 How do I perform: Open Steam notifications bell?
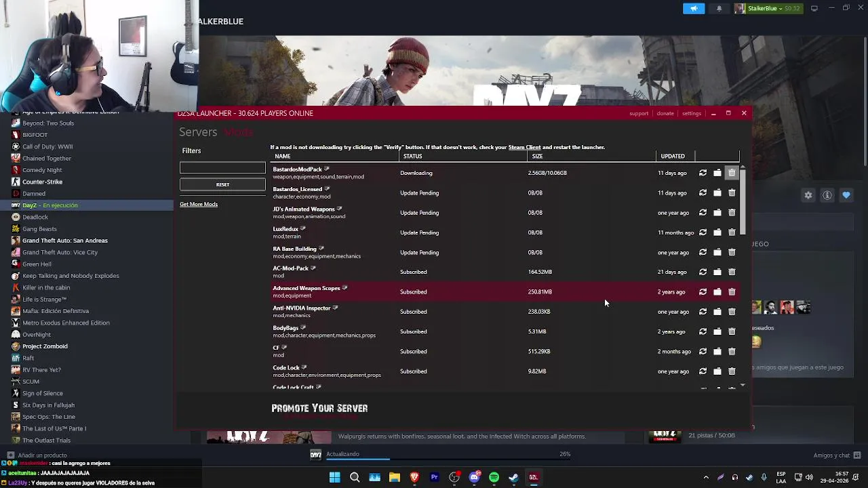pyautogui.click(x=719, y=8)
